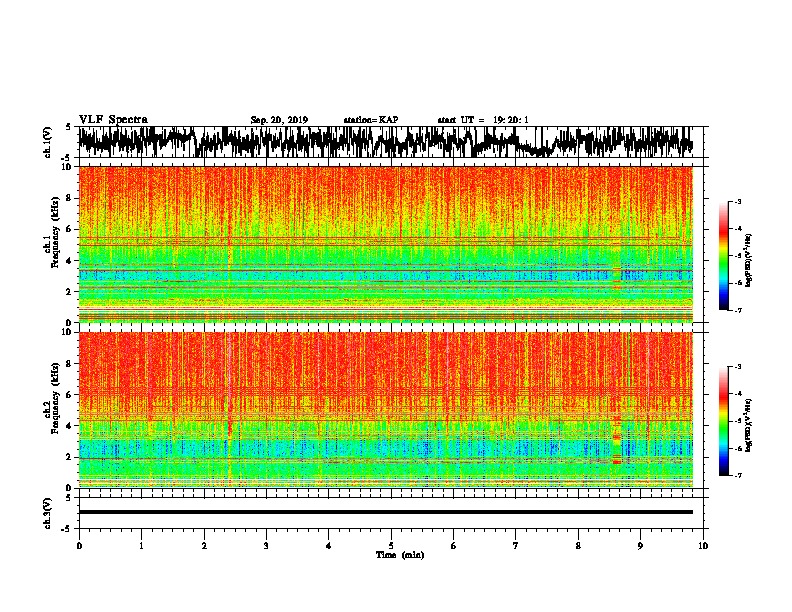Select the date 'Sep. 20, 2019'

279,120
